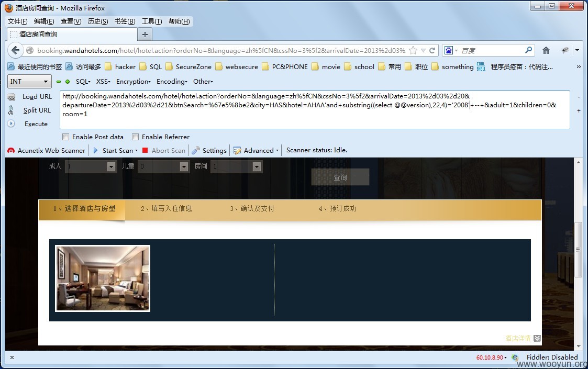Image resolution: width=588 pixels, height=369 pixels.
Task: Close the add-on bar with X
Action: pos(12,357)
